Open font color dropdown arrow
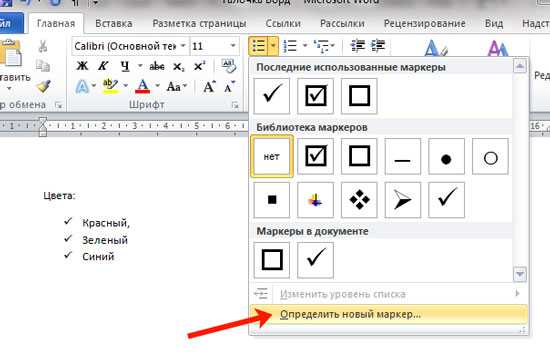This screenshot has width=550, height=360. pos(157,85)
